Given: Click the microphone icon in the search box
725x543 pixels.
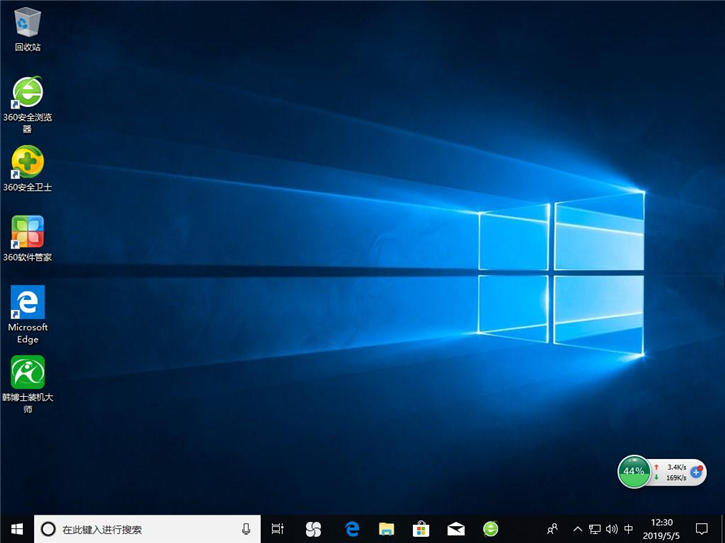Looking at the screenshot, I should (x=246, y=529).
